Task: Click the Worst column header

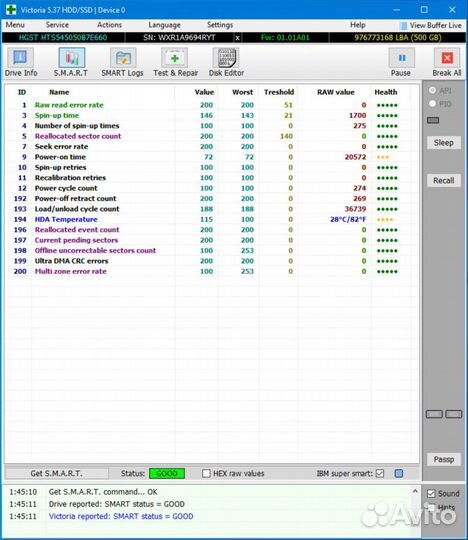Action: (x=242, y=92)
